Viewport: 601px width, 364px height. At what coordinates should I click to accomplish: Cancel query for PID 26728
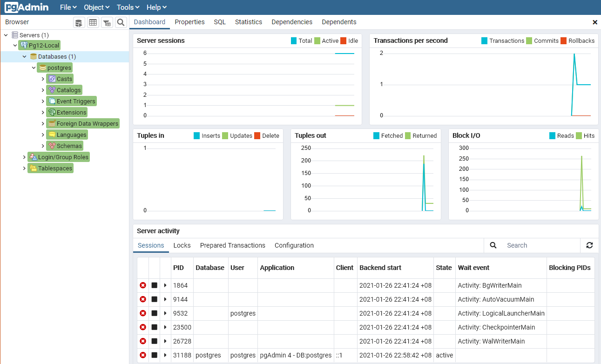pos(154,341)
